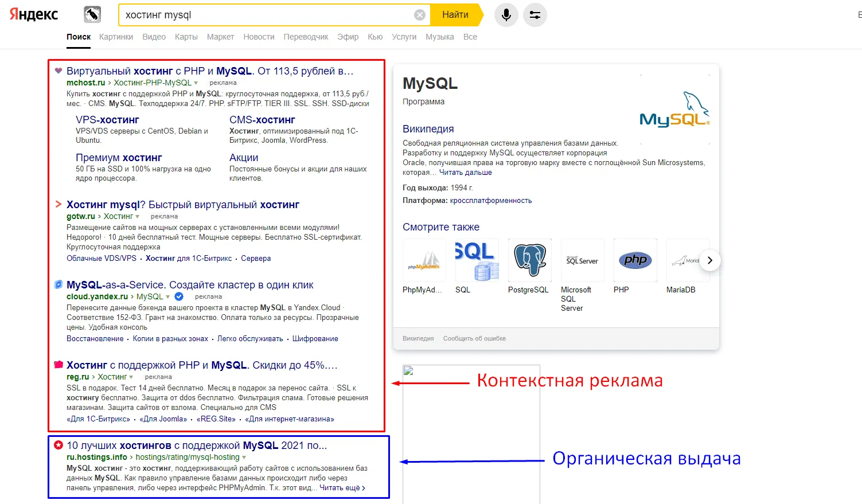The height and width of the screenshot is (504, 862).
Task: Open the «Для интернет-магазина» link
Action: pos(290,419)
